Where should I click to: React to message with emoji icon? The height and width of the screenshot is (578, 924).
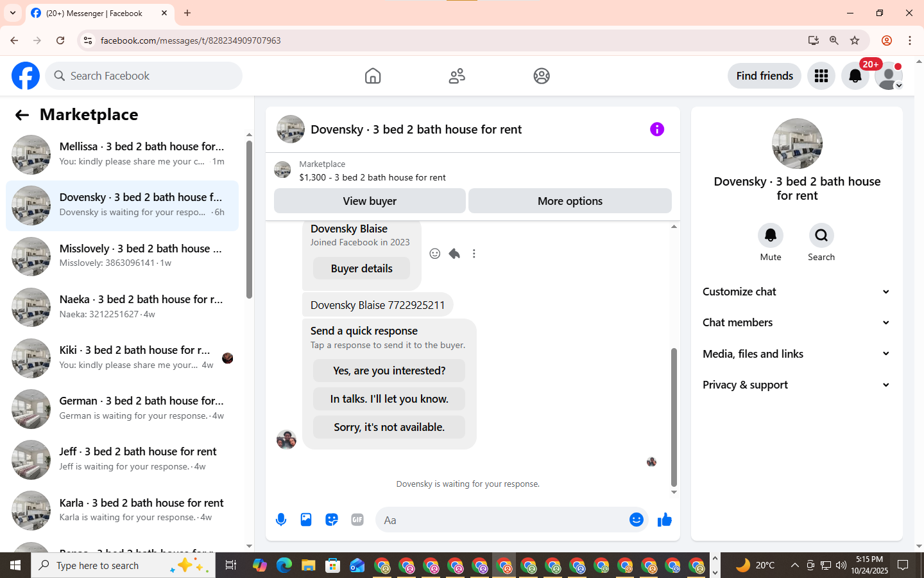pos(435,254)
